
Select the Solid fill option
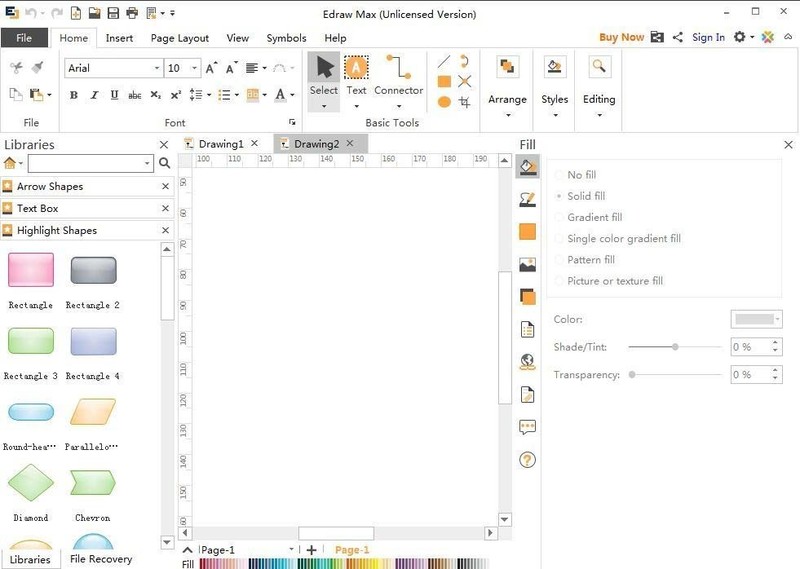[x=581, y=196]
